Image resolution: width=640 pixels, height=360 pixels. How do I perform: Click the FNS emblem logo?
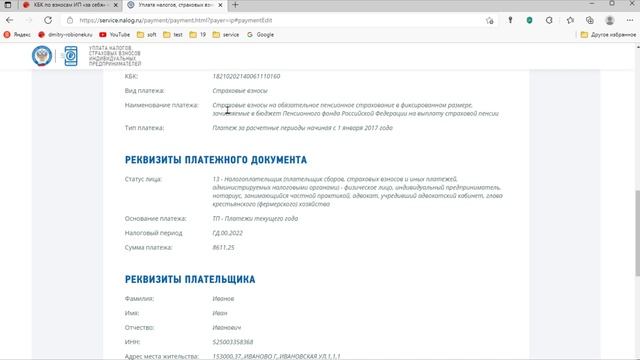(42, 56)
